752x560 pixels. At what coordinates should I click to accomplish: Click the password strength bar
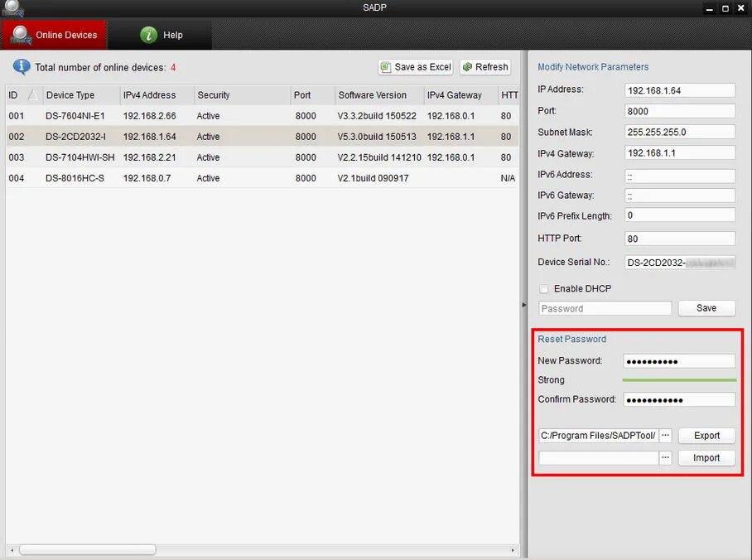(x=679, y=380)
